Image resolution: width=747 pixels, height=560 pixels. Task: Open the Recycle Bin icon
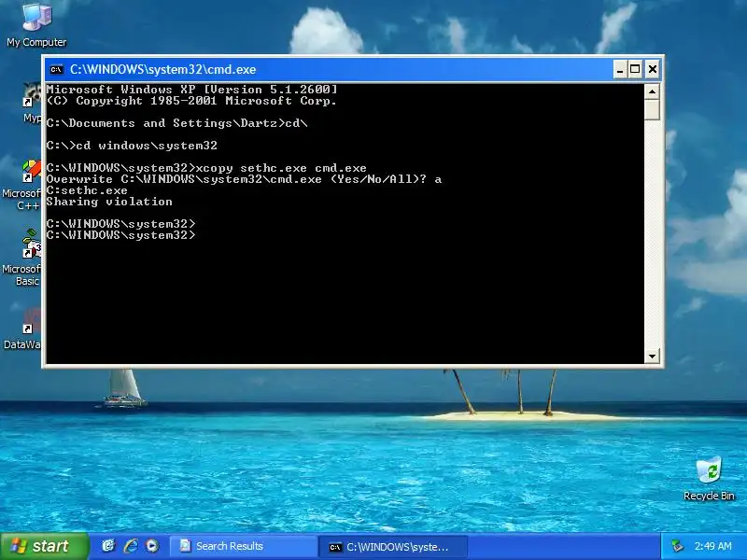709,479
